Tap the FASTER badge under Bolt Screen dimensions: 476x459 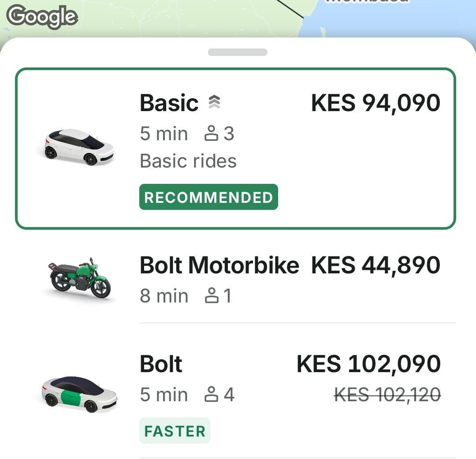(175, 431)
